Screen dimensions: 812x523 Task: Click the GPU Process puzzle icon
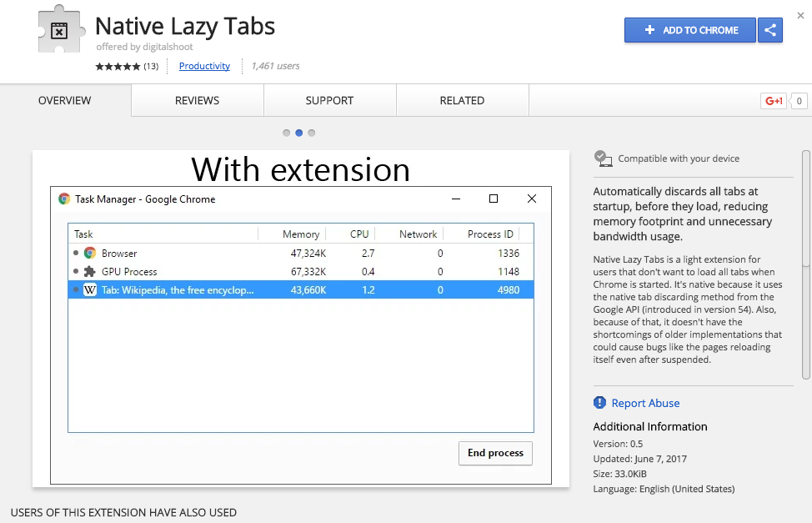click(x=90, y=271)
